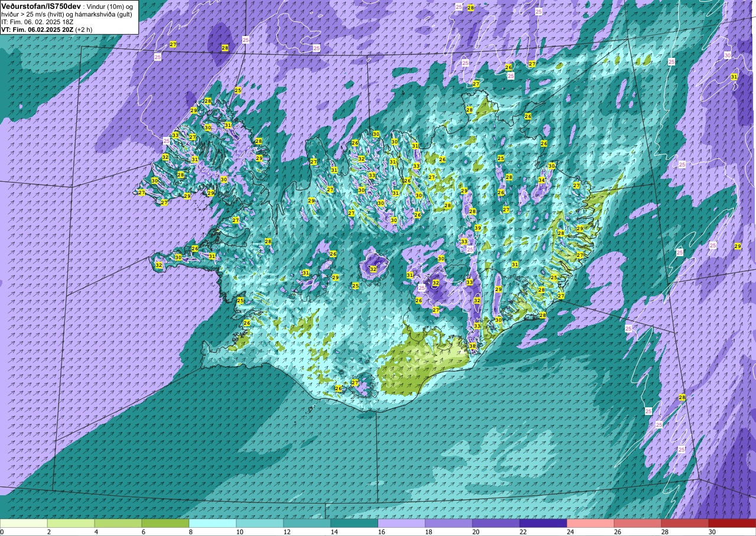756x536 pixels.
Task: Click the 10–12 m/s light teal legend swatch
Action: 260,523
